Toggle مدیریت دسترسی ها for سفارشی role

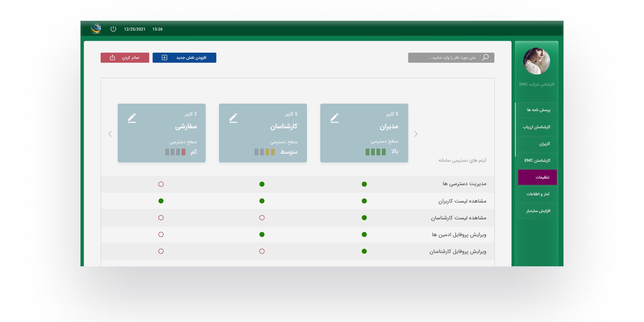pos(161,184)
